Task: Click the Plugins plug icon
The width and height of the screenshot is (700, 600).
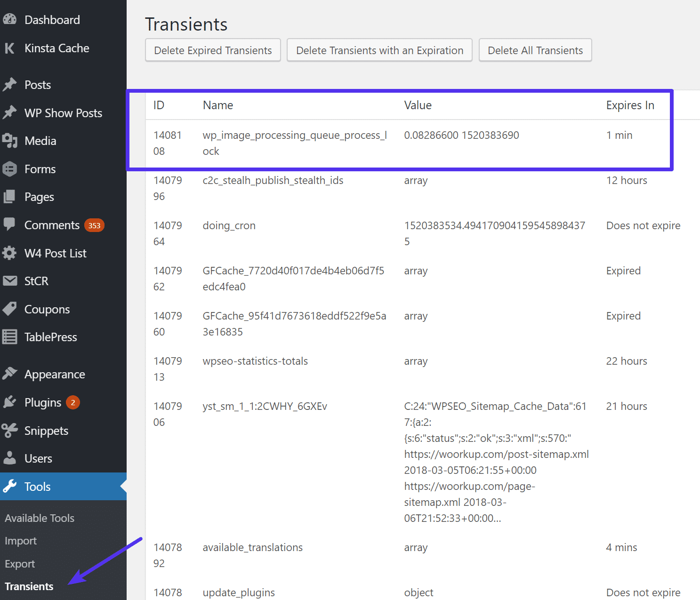Action: (x=9, y=402)
